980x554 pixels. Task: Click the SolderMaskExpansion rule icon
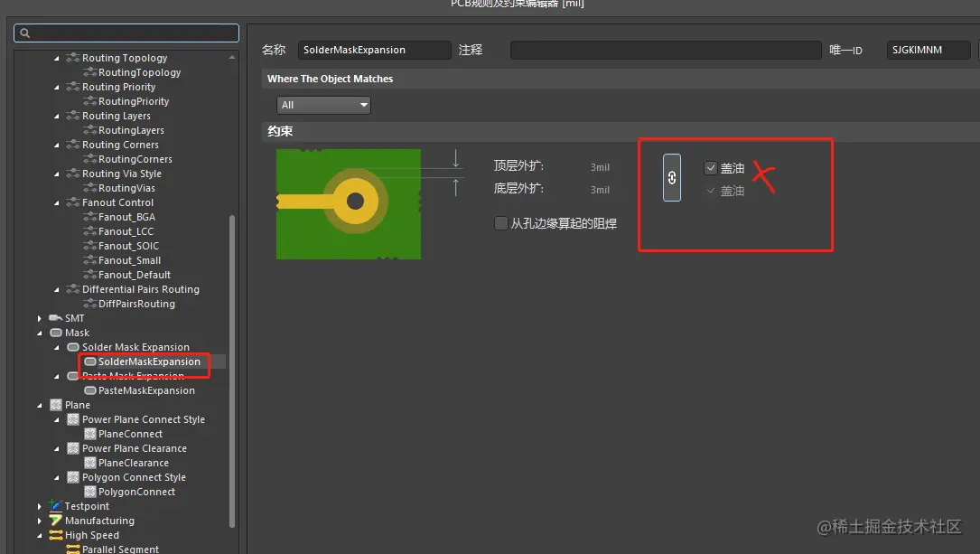point(90,362)
